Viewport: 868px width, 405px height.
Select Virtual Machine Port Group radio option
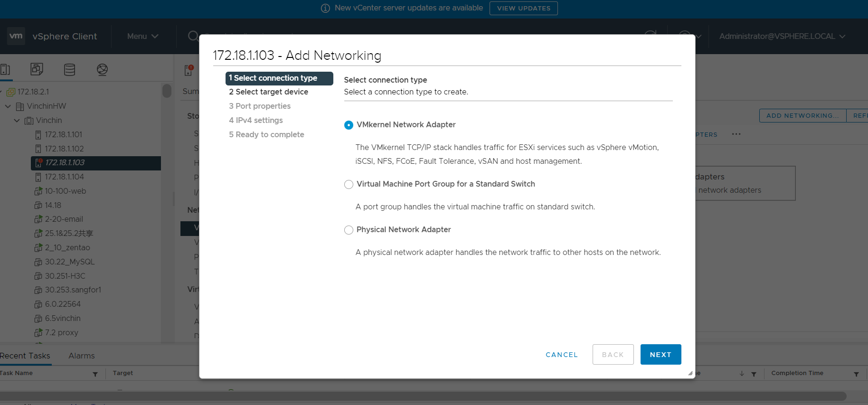coord(349,184)
